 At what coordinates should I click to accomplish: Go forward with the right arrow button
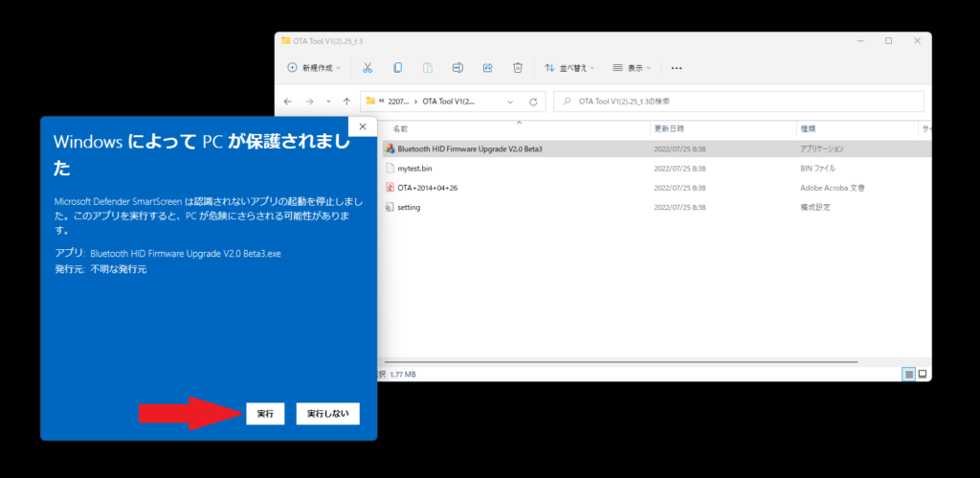[309, 102]
